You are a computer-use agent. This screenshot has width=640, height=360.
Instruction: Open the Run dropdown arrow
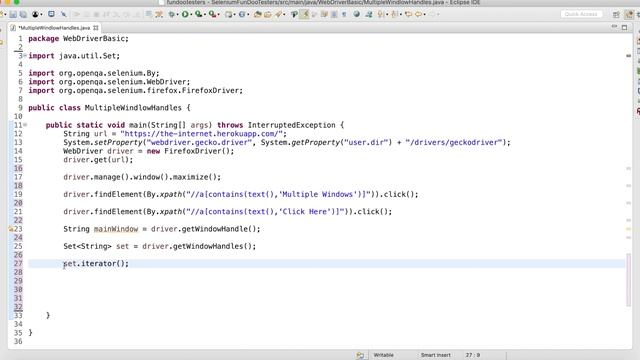coord(191,15)
